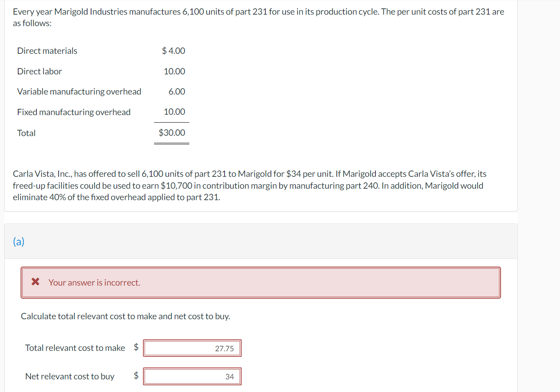Select the error banner warning symbol

[35, 282]
